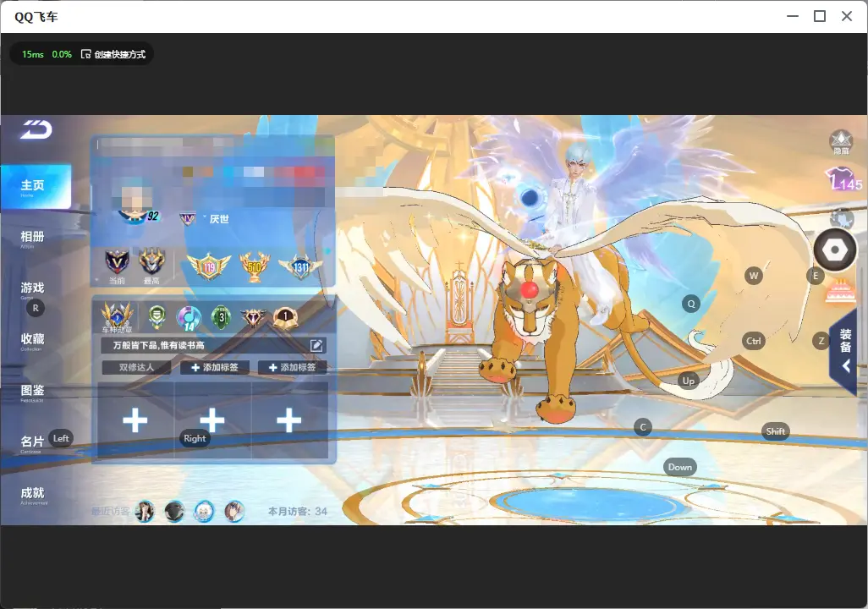The width and height of the screenshot is (868, 609).
Task: Click the last empty plus slot
Action: (289, 420)
